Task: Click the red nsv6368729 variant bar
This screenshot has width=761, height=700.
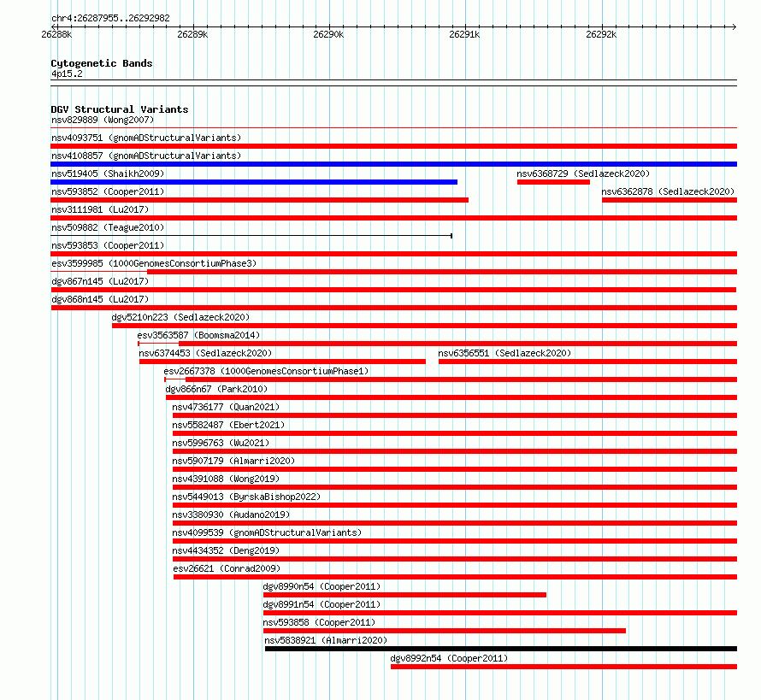Action: (x=554, y=182)
